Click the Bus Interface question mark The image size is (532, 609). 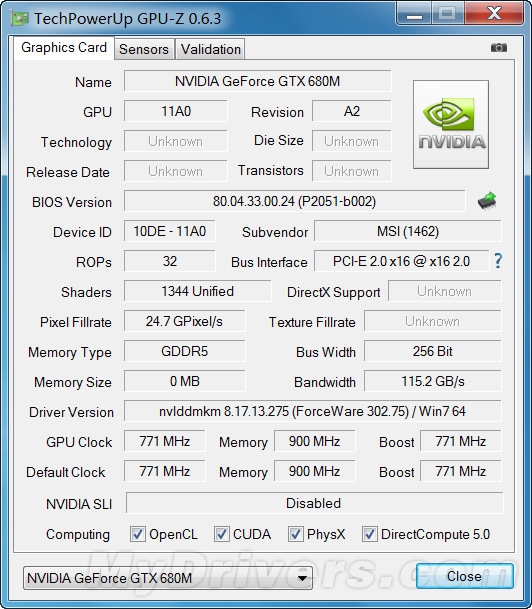[498, 261]
